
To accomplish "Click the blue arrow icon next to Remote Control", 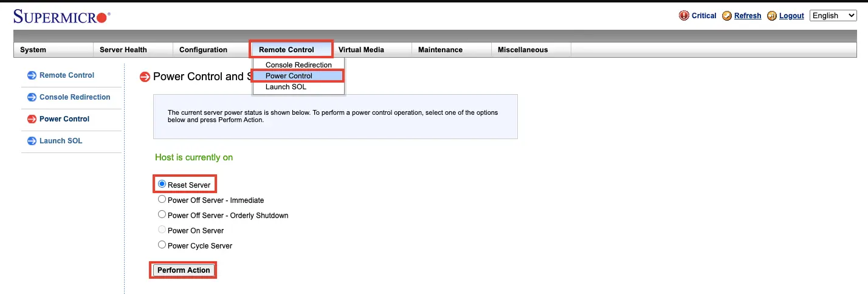I will tap(32, 75).
